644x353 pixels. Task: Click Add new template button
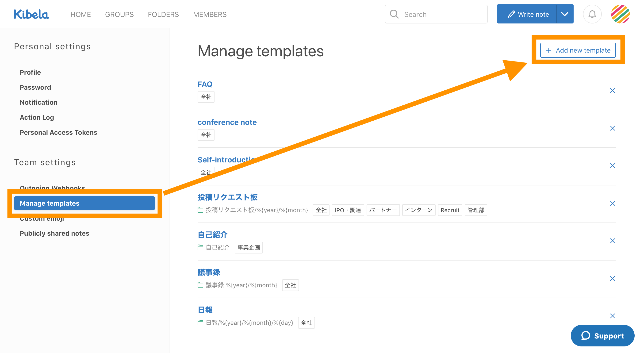tap(578, 50)
